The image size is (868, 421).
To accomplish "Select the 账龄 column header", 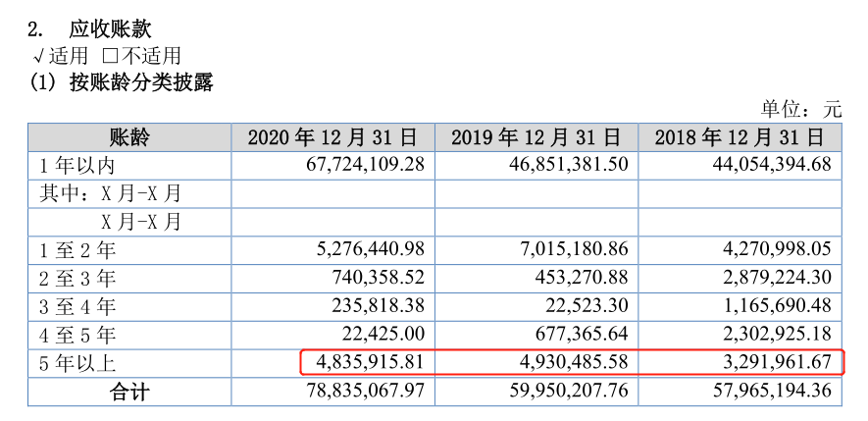I will (x=129, y=136).
